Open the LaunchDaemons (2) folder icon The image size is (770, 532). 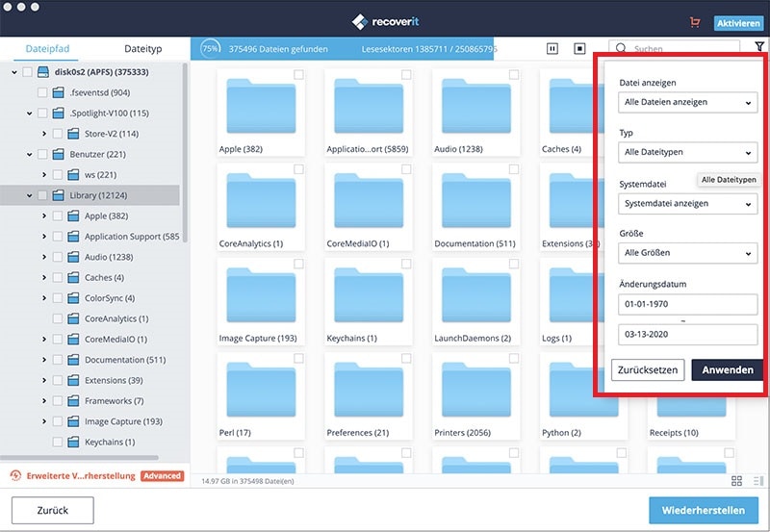point(475,296)
